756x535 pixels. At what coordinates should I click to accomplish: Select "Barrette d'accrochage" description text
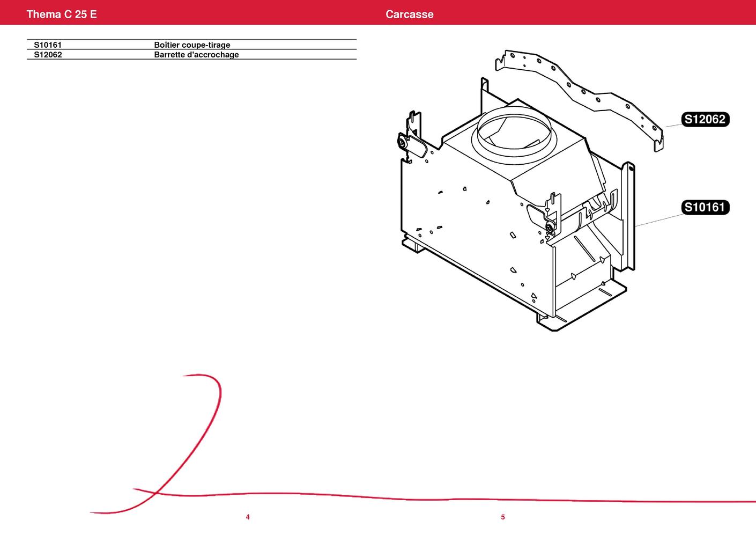click(196, 55)
